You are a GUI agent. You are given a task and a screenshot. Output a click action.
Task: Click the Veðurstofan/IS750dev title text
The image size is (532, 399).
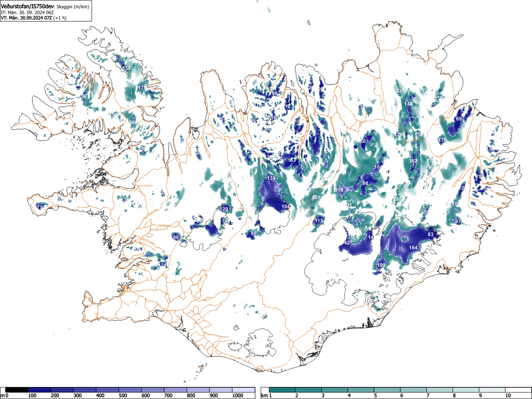coord(28,6)
